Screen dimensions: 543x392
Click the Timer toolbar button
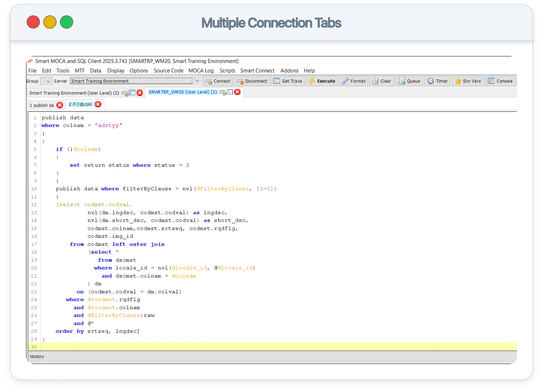point(438,81)
